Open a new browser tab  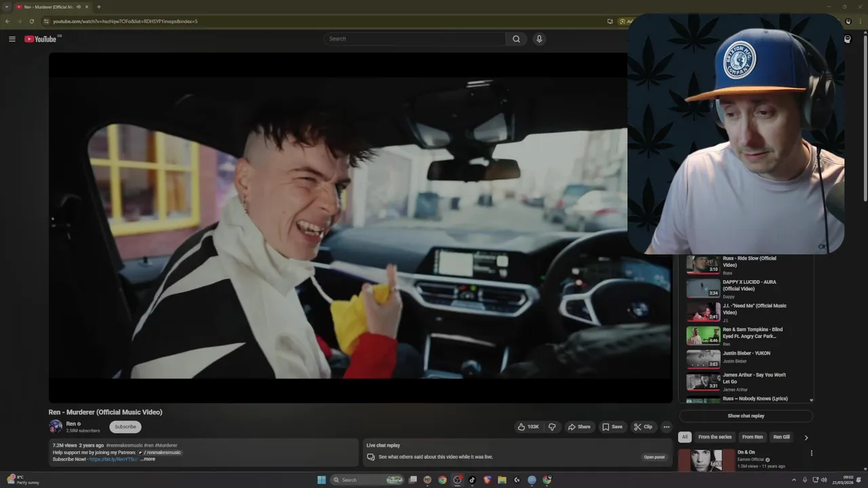coord(99,7)
